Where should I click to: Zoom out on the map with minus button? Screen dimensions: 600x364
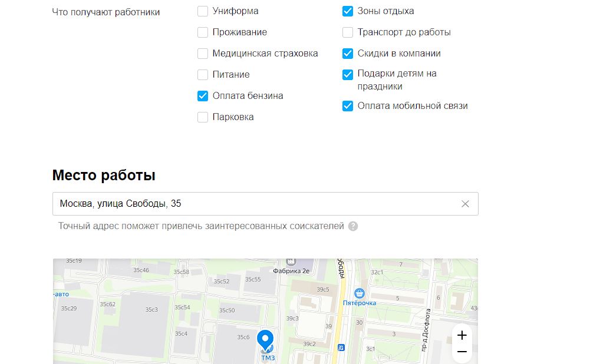coord(461,352)
